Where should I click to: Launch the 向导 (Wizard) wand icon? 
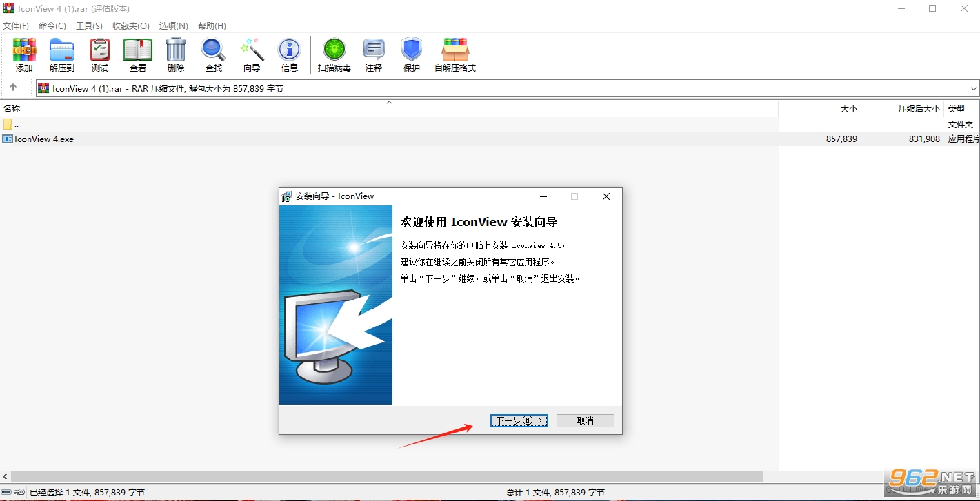tap(252, 55)
